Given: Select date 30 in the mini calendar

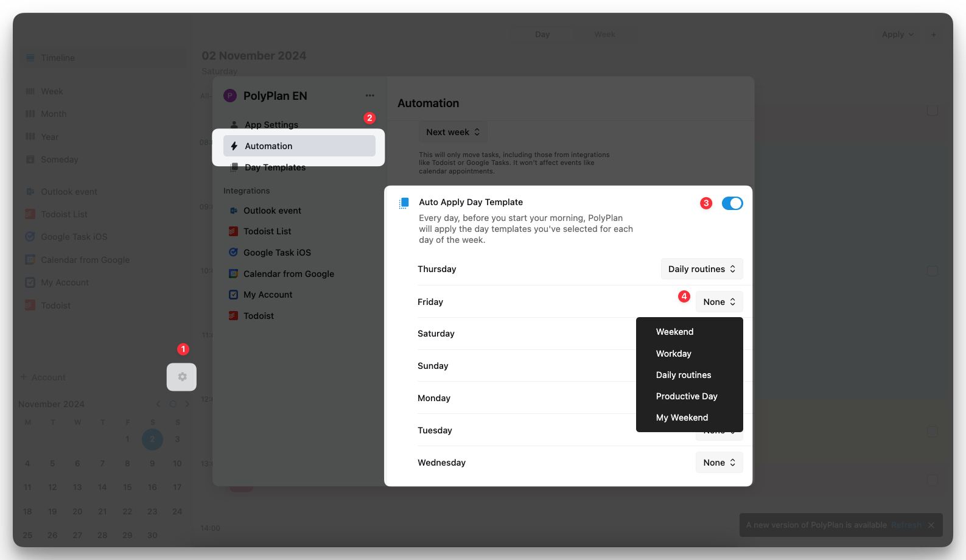Looking at the screenshot, I should [152, 536].
